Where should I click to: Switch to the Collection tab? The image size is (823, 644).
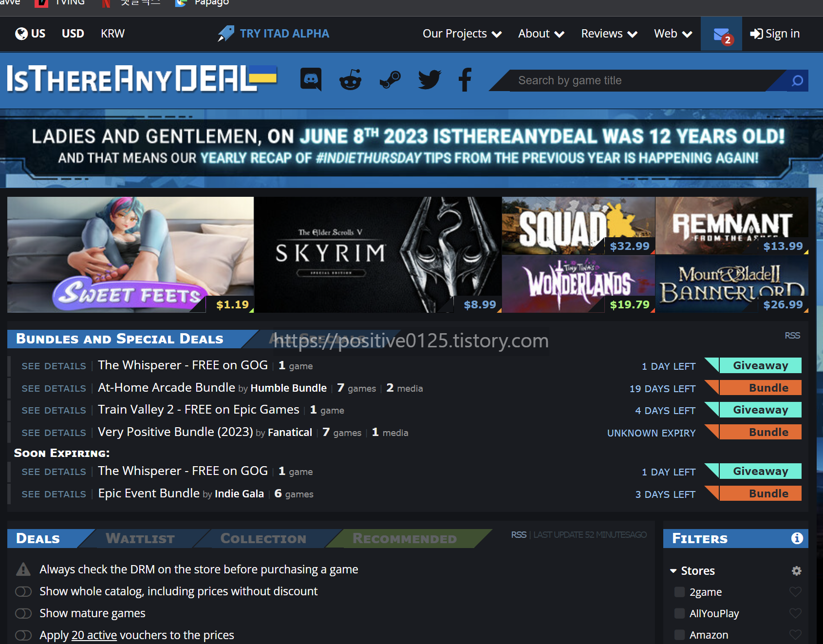point(263,538)
